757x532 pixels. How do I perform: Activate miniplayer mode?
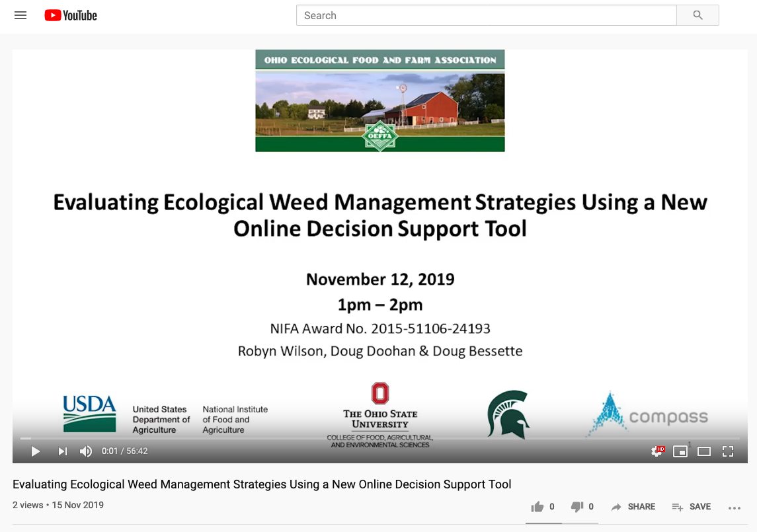tap(680, 451)
